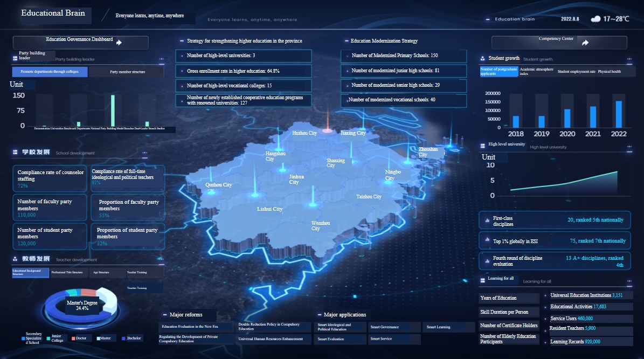Click the Learning for all panel header icon
This screenshot has width=644, height=359.
(483, 280)
